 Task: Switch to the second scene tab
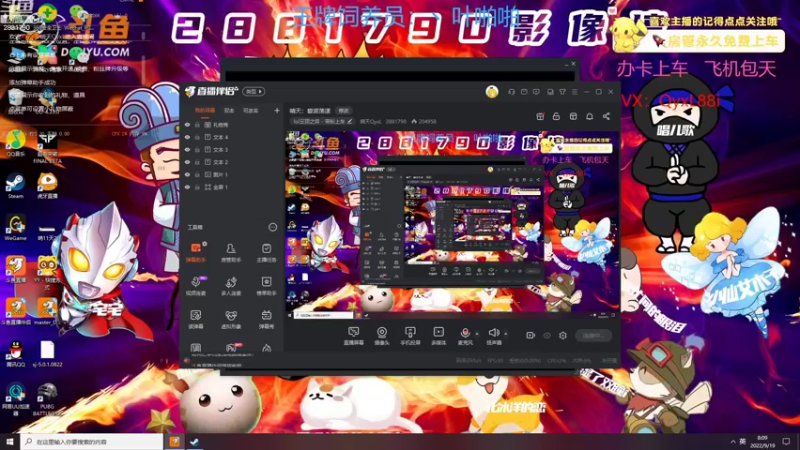[229, 110]
